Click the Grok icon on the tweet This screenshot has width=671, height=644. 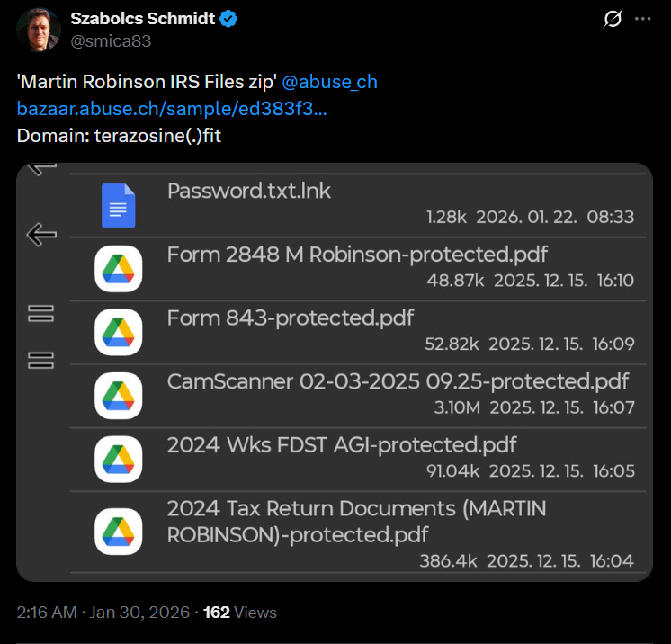click(x=613, y=19)
